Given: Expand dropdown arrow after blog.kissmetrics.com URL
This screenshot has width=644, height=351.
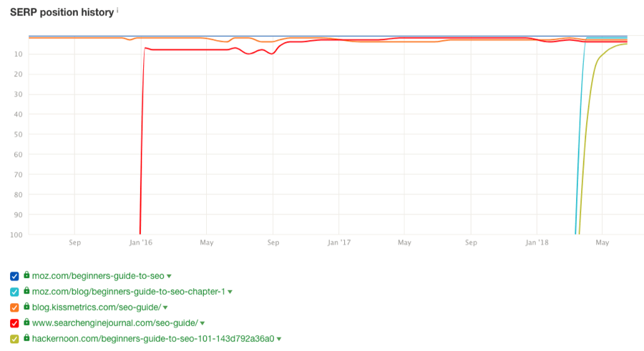Looking at the screenshot, I should pyautogui.click(x=165, y=307).
